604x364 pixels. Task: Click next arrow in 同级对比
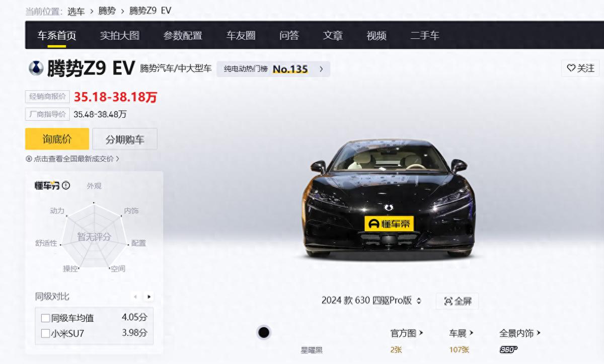tap(149, 297)
